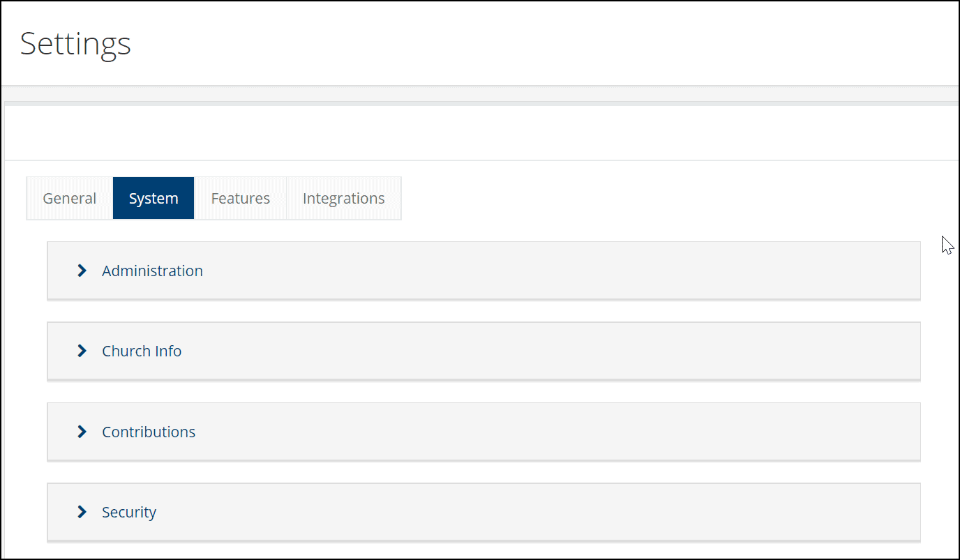Screen dimensions: 960x560
Task: Click the Church Info label text
Action: tap(142, 351)
